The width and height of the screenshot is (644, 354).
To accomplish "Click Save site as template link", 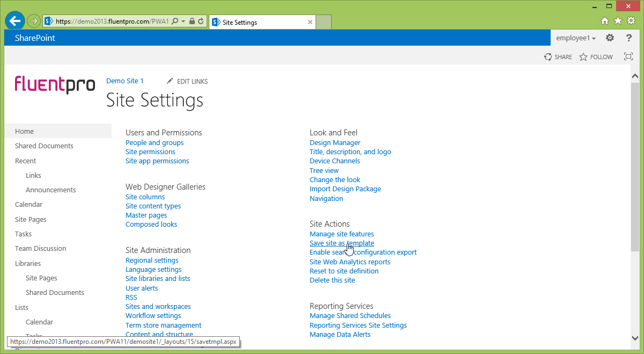I will coord(342,243).
